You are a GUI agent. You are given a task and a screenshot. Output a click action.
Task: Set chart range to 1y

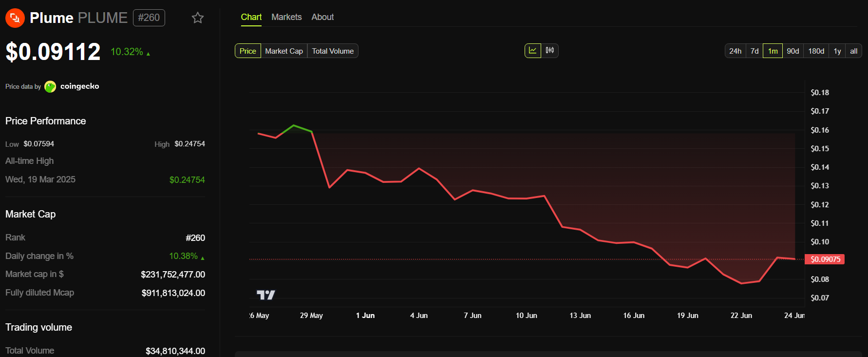(837, 51)
